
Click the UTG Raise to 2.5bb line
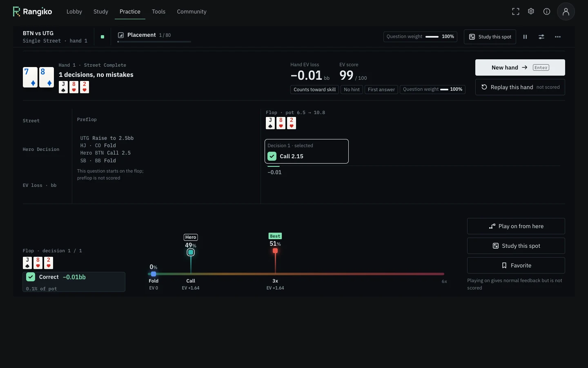coord(107,138)
